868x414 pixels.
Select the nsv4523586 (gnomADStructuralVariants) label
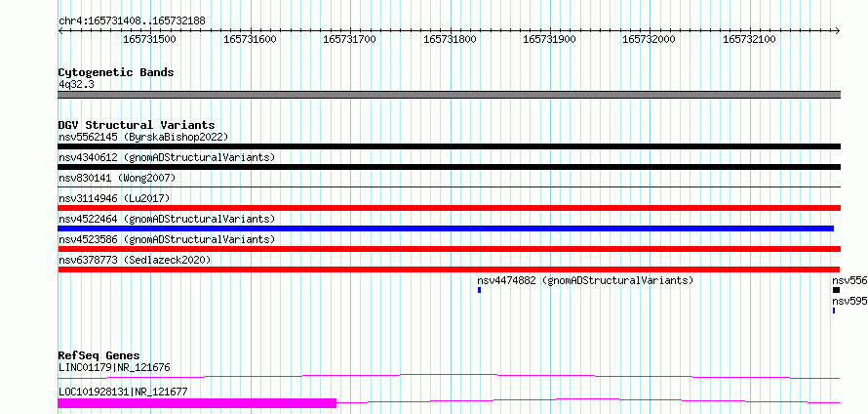click(x=167, y=239)
